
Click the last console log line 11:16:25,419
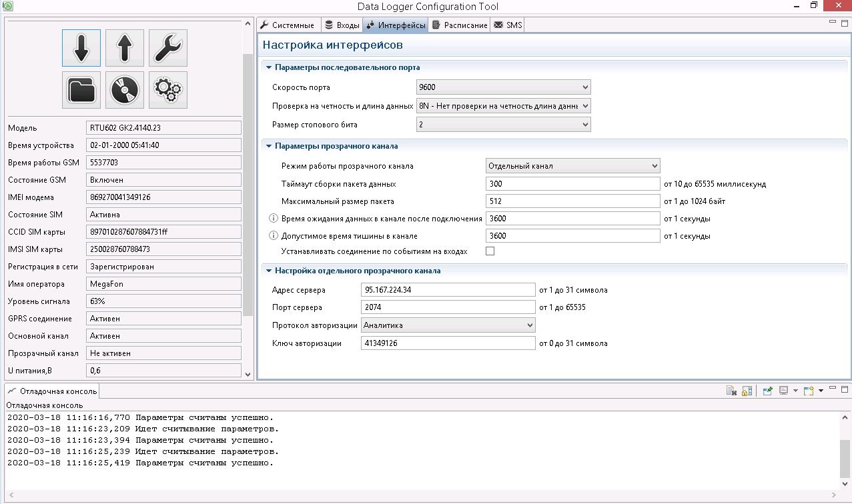coord(140,463)
